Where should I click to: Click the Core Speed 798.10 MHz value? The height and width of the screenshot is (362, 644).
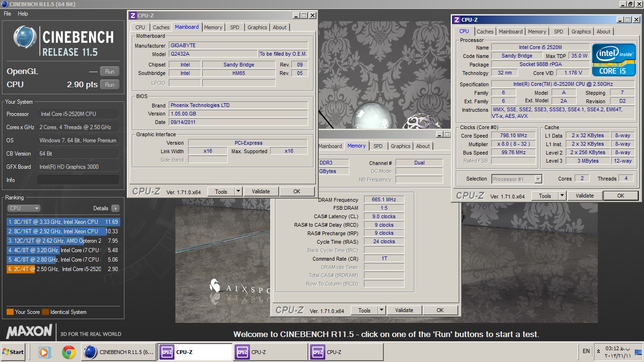[x=513, y=136]
